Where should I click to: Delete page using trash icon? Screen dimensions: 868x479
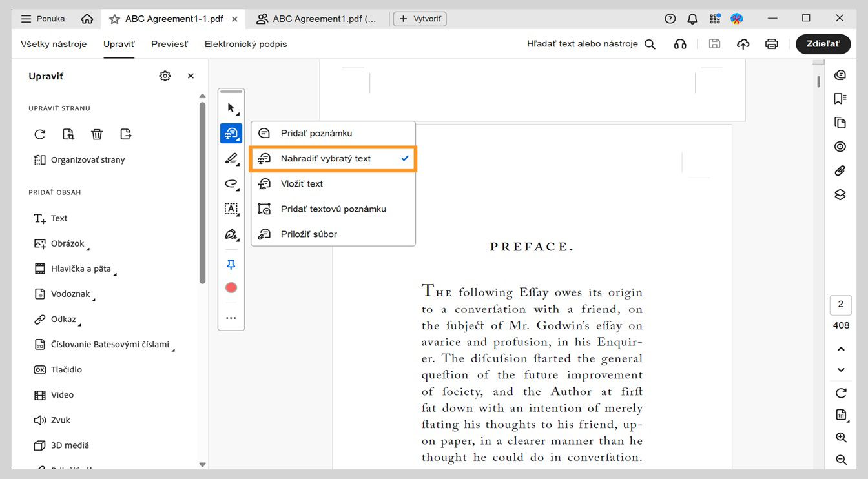click(x=97, y=134)
